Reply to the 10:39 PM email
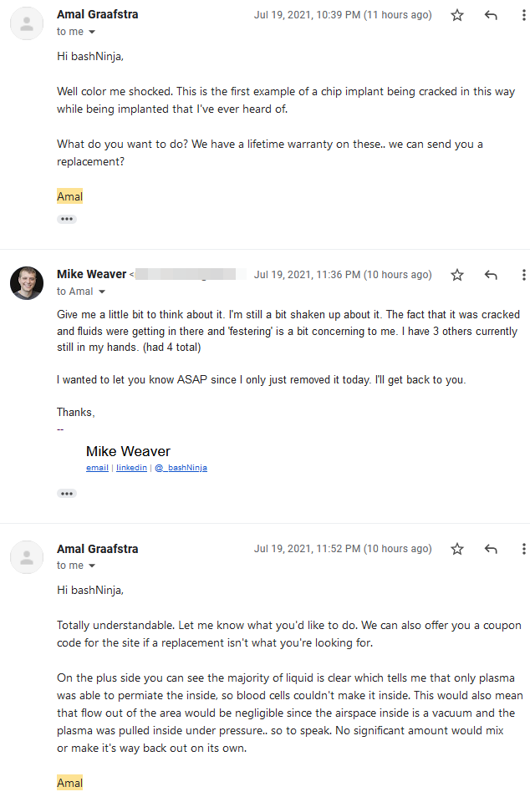Screen dimensions: 530x812 491,15
